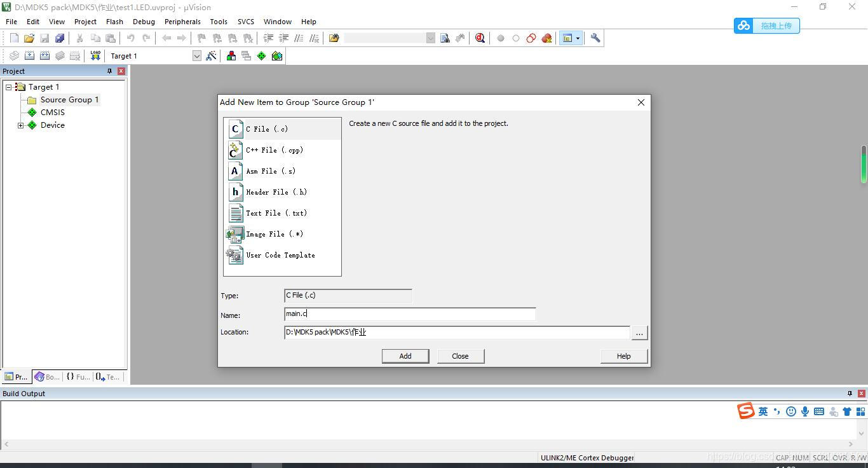
Task: Open the Project menu
Action: pos(85,22)
